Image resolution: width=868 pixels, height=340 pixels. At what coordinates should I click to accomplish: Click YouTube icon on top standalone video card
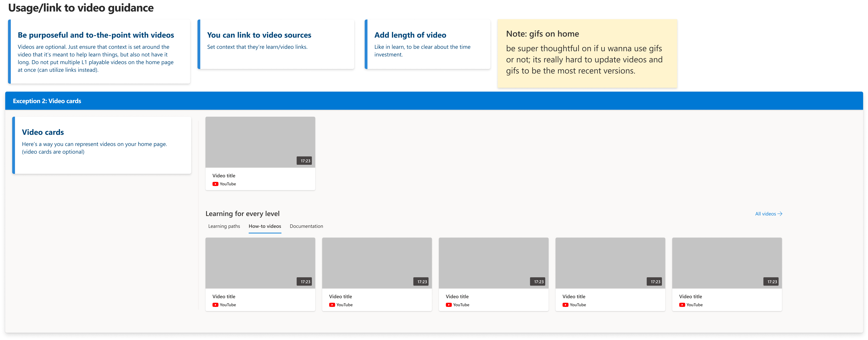pyautogui.click(x=215, y=184)
